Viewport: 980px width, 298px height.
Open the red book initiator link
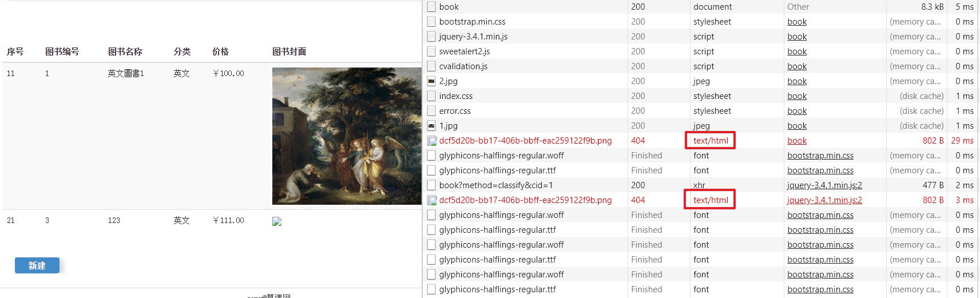tap(796, 141)
